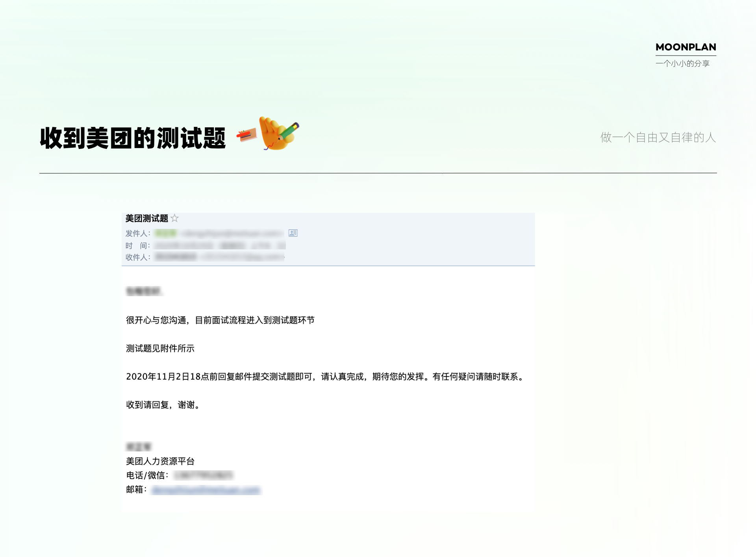Click the 2020年11月2日 deadline sentence
Screen dimensions: 756x557
pos(325,377)
